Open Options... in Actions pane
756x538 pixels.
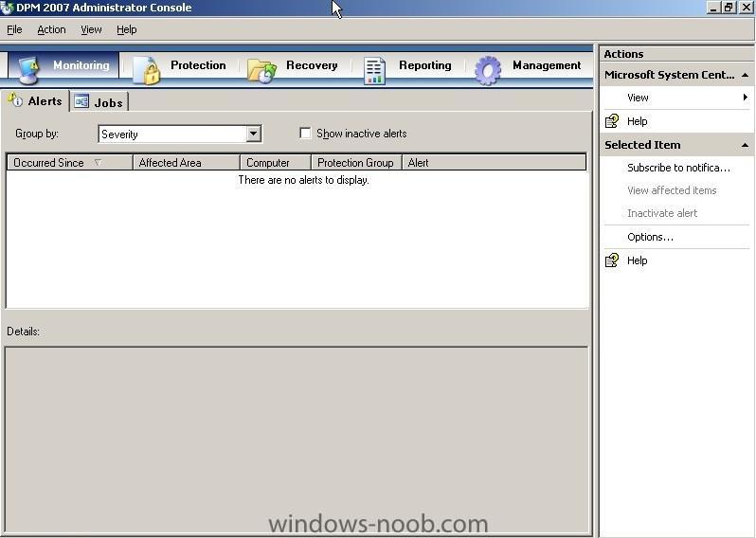[x=650, y=237]
